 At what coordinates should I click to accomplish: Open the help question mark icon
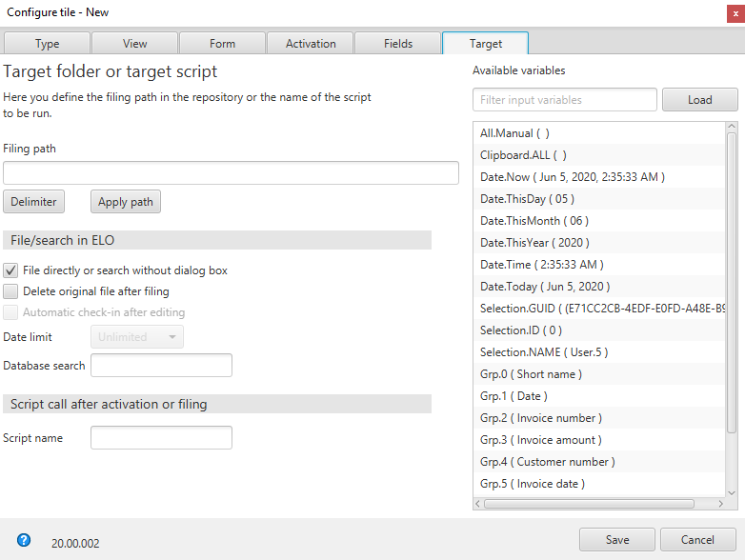[x=24, y=540]
